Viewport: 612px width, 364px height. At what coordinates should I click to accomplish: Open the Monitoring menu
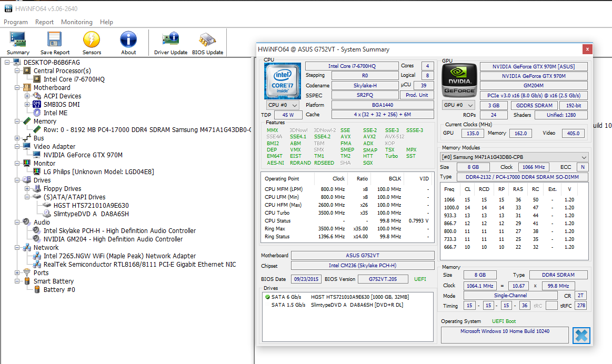tap(76, 22)
